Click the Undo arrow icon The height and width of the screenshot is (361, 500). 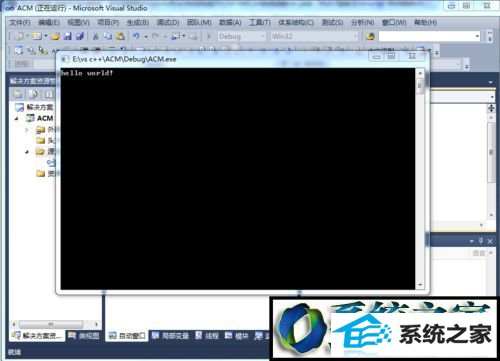coord(136,36)
